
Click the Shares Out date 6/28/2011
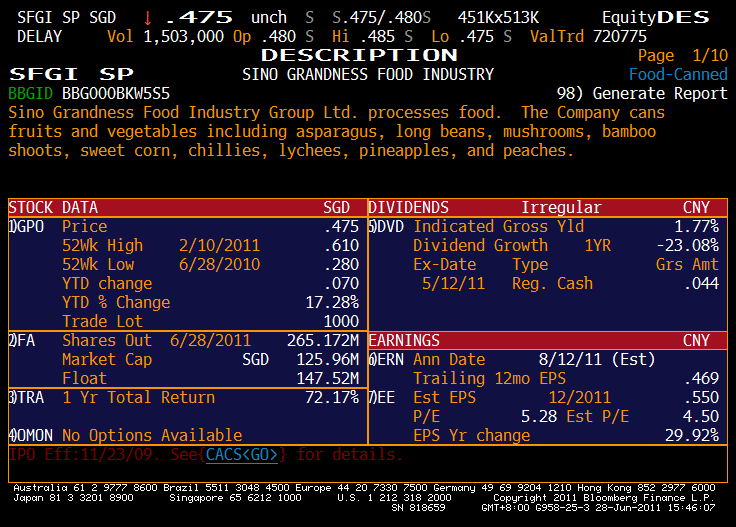[x=210, y=341]
